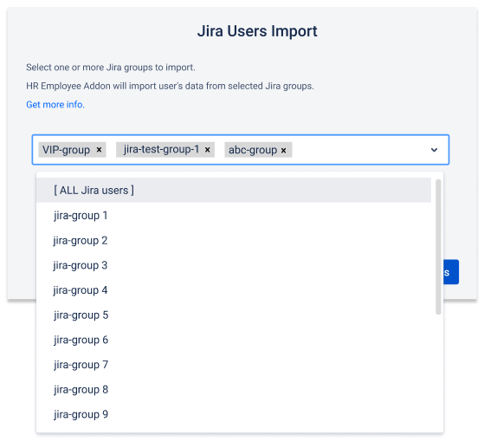Add jira-group 9 to selection
The height and width of the screenshot is (448, 484).
point(234,414)
